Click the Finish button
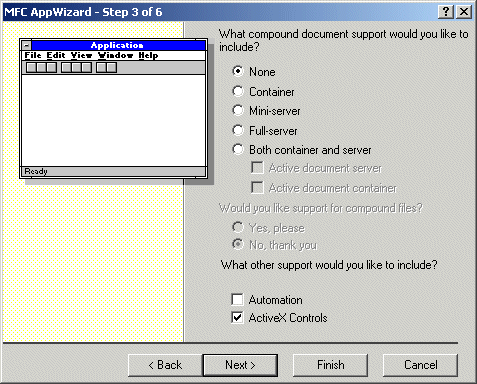The width and height of the screenshot is (477, 384). tap(330, 365)
